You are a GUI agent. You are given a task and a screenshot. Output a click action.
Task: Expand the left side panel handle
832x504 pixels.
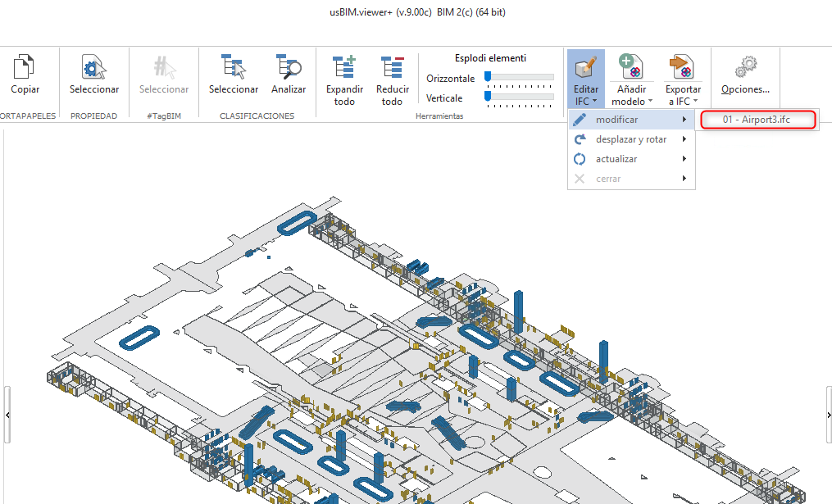7,415
